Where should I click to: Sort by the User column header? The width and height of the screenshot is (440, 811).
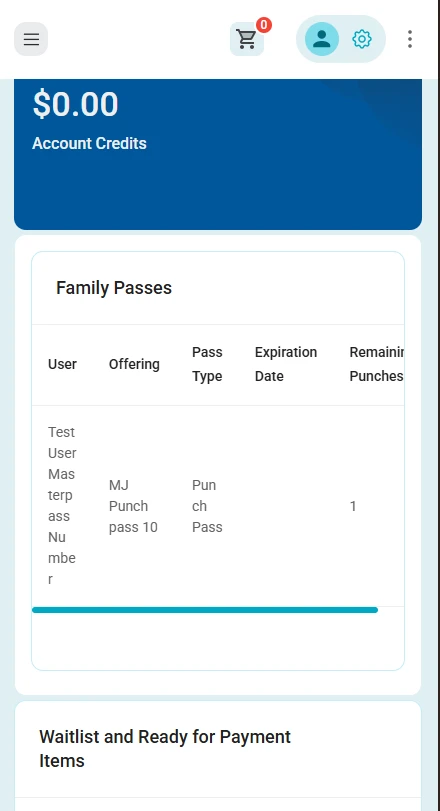(63, 364)
